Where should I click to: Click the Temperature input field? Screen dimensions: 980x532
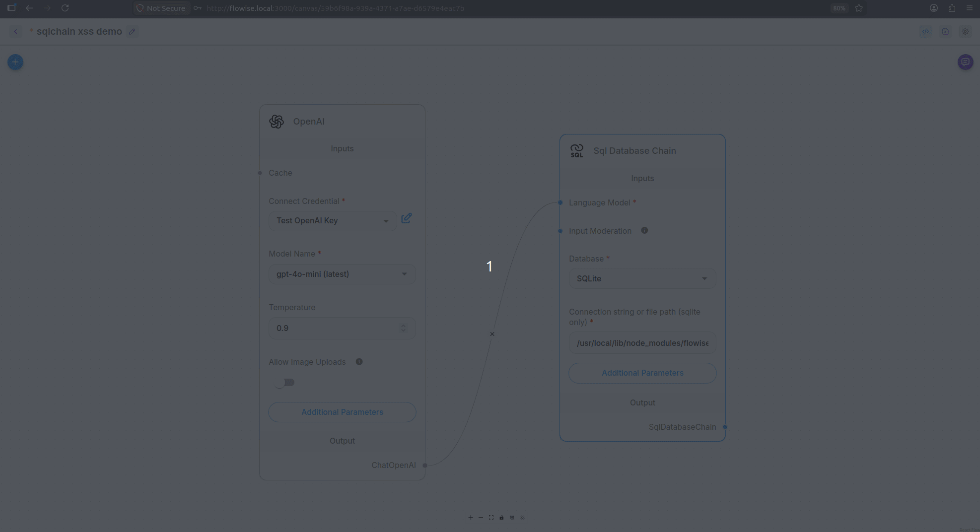click(x=342, y=328)
